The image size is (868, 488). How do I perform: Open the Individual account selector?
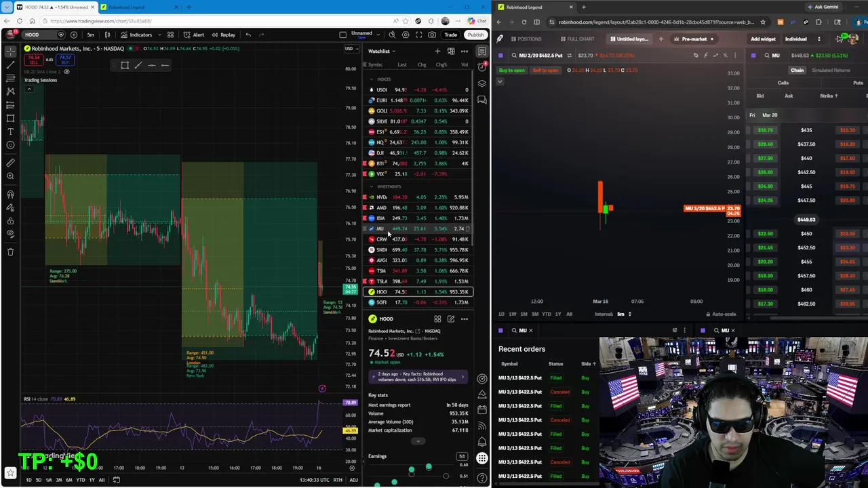(803, 39)
